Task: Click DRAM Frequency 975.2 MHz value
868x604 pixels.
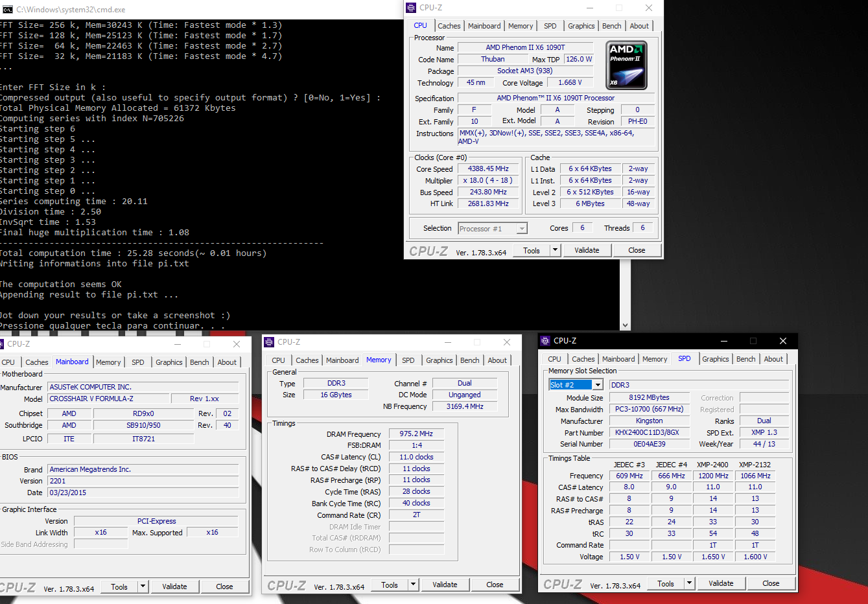Action: point(416,434)
